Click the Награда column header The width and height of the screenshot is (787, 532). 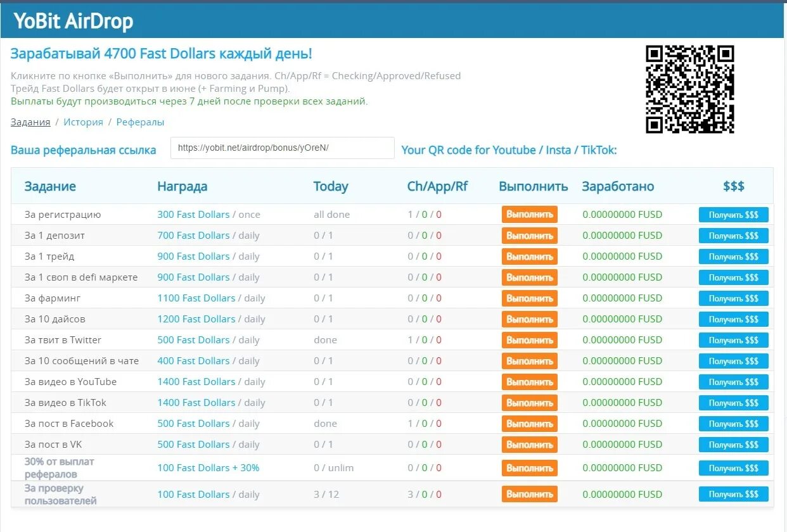click(182, 186)
